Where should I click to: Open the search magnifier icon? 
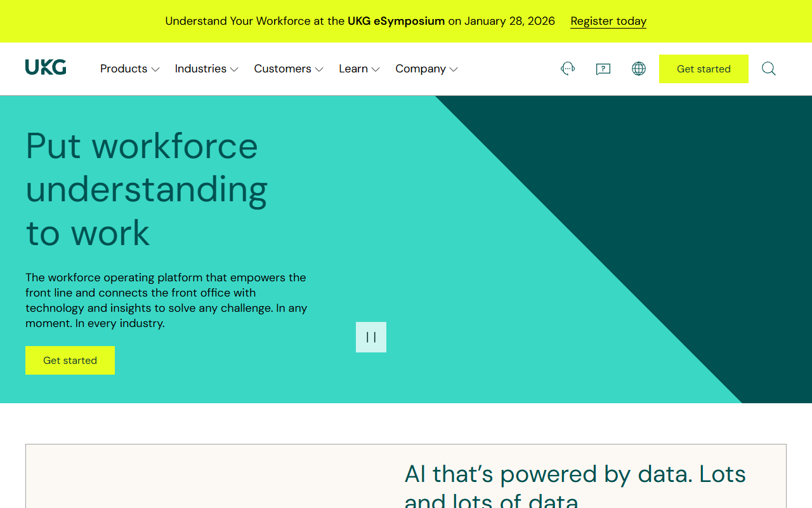[x=769, y=69]
